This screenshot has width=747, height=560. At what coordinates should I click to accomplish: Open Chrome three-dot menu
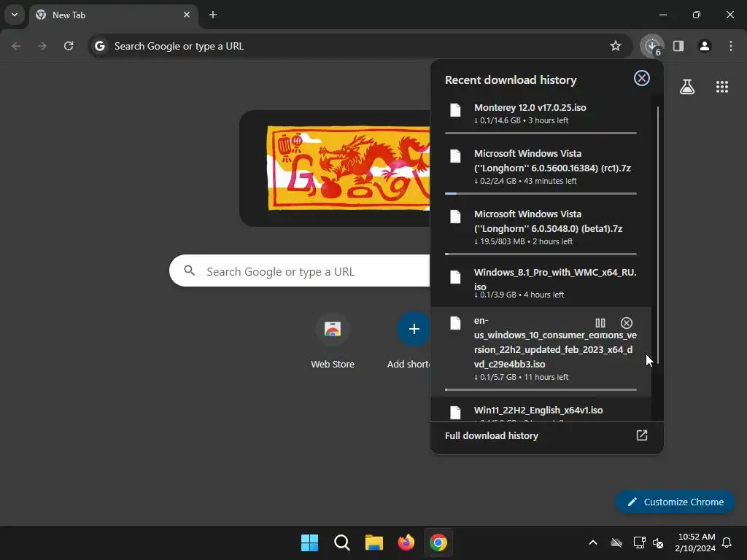click(731, 46)
